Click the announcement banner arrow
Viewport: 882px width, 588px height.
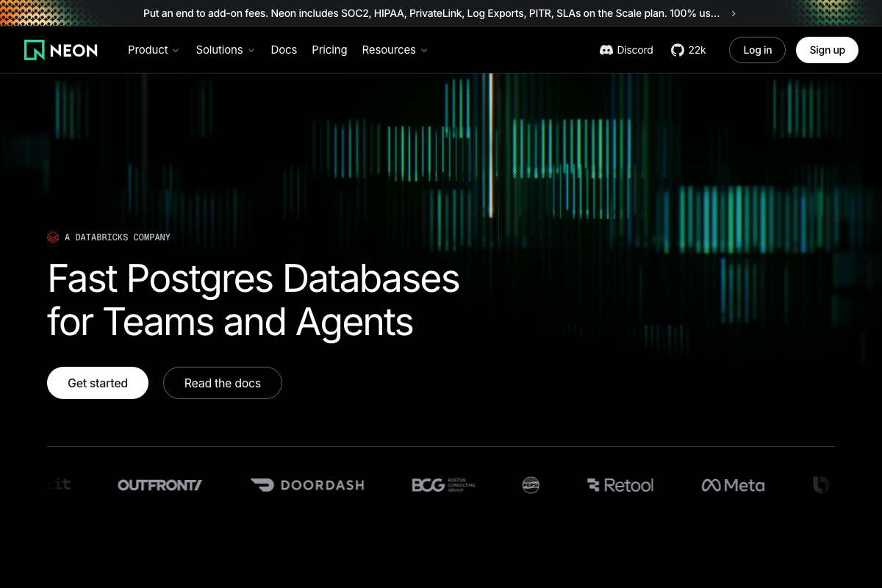tap(734, 13)
